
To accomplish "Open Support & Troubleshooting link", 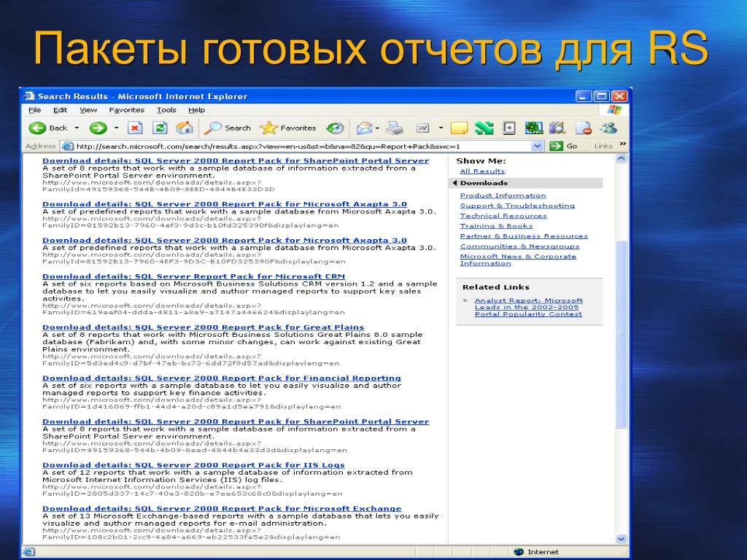I will (x=517, y=206).
